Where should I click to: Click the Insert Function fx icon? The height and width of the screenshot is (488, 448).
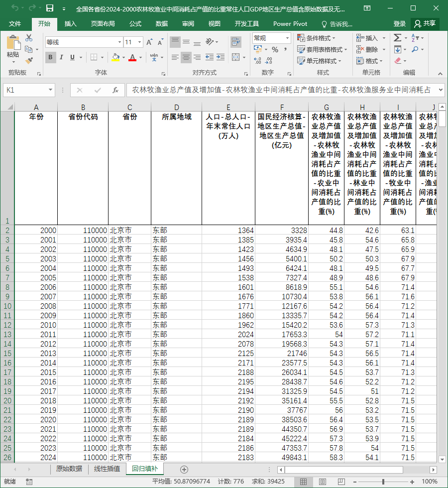[115, 90]
